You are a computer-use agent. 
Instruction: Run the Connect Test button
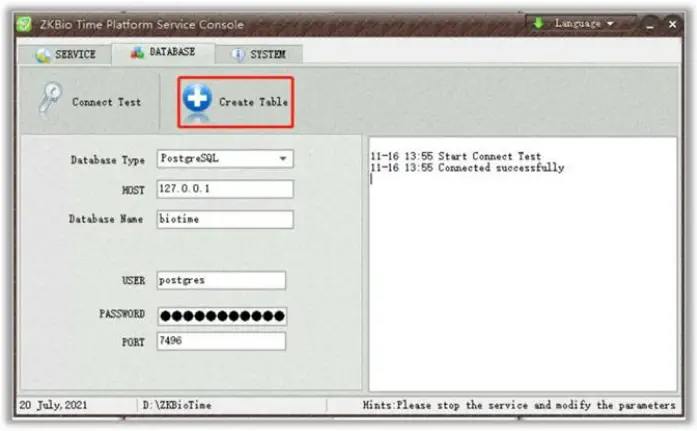pyautogui.click(x=90, y=102)
